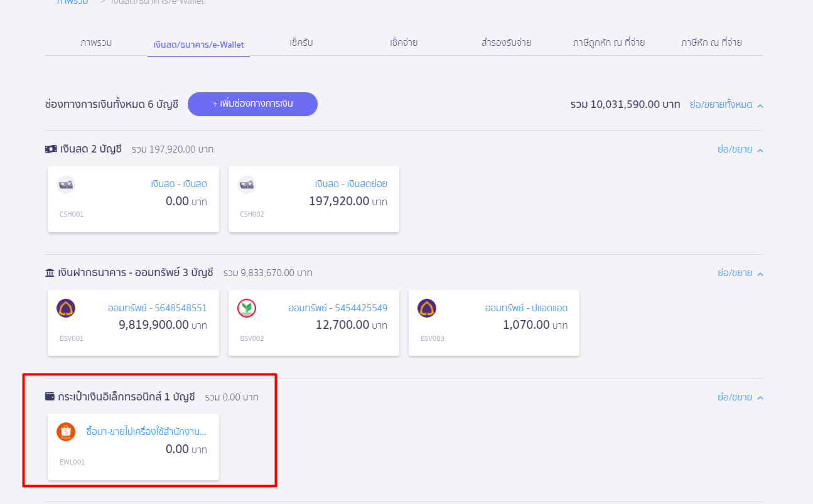Click the cash icon on CSH001 card
Image resolution: width=813 pixels, height=504 pixels.
point(66,185)
